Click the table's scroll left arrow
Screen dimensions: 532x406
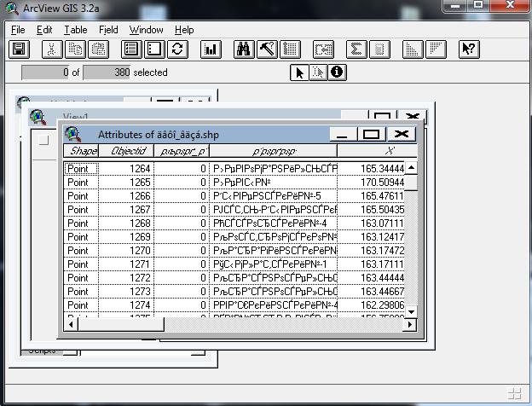pyautogui.click(x=71, y=324)
